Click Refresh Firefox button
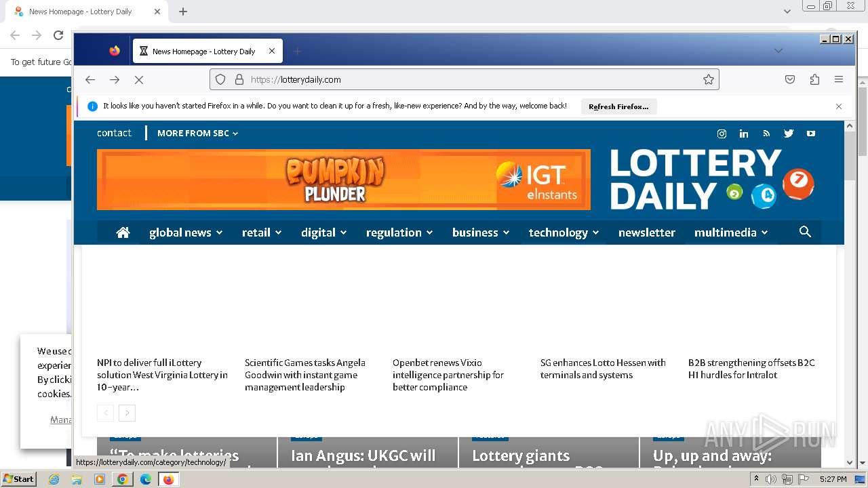The image size is (868, 488). pos(618,106)
